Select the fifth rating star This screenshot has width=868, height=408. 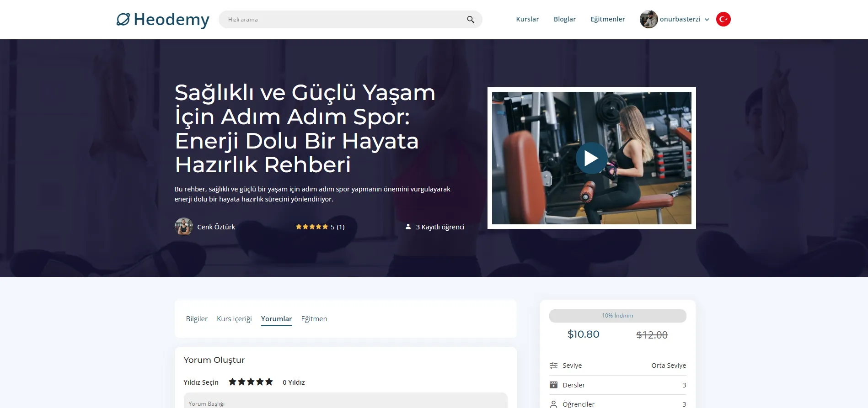coord(269,382)
